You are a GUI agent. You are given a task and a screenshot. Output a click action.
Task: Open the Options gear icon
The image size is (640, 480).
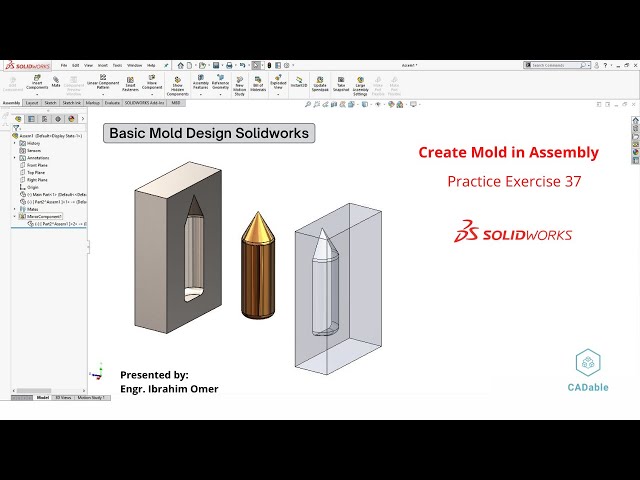coord(287,65)
